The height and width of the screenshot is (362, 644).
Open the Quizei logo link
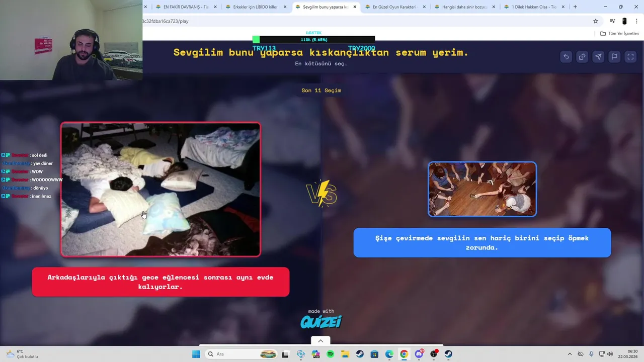click(321, 321)
